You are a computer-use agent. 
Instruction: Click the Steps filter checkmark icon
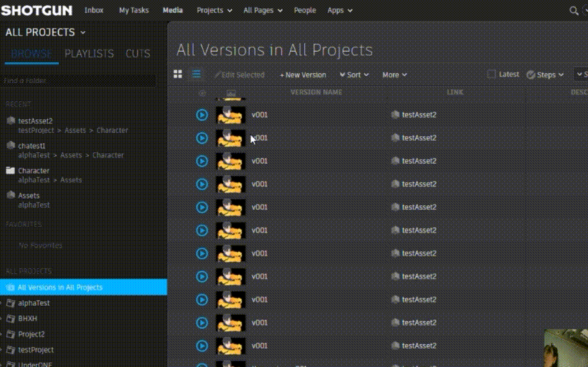pyautogui.click(x=531, y=75)
